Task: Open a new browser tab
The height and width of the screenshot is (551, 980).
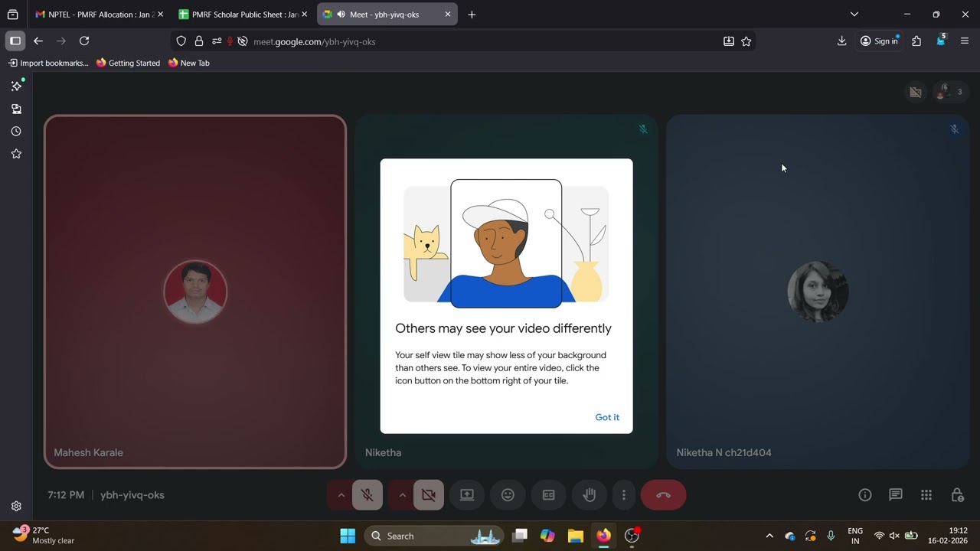Action: pos(472,15)
